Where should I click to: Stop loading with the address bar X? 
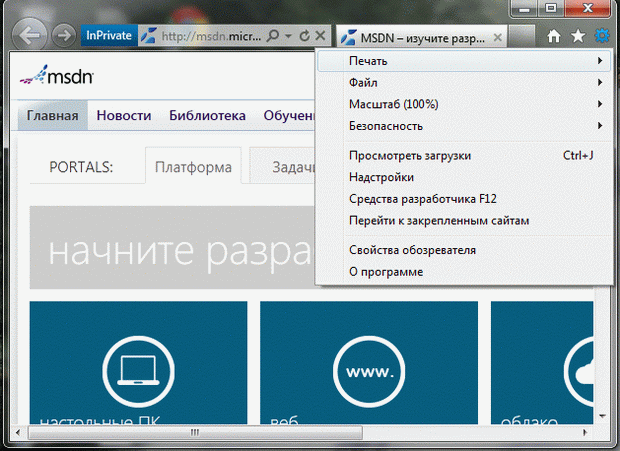tap(321, 36)
